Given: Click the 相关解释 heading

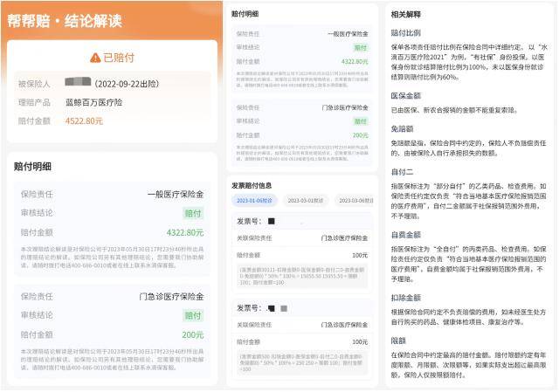Looking at the screenshot, I should click(405, 14).
